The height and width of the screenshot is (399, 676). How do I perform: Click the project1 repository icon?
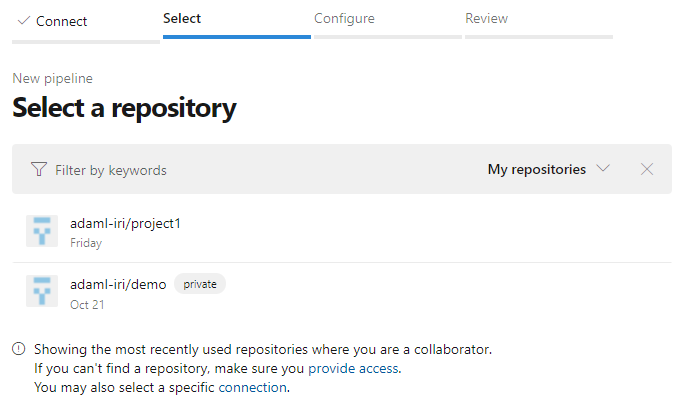pos(42,231)
